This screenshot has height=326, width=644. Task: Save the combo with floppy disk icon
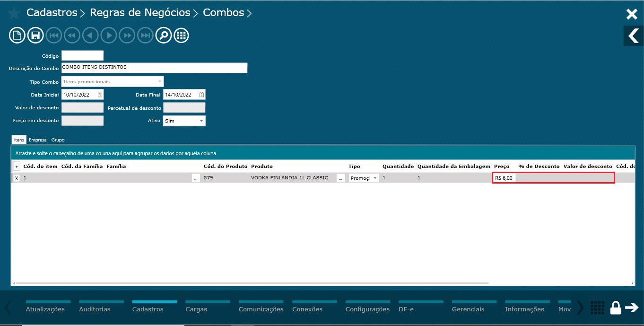(x=35, y=35)
